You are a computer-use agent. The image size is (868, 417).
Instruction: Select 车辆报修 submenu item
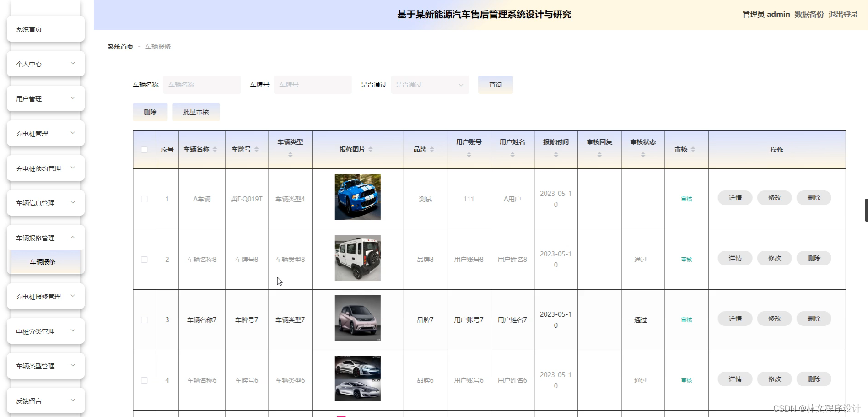[x=46, y=262]
